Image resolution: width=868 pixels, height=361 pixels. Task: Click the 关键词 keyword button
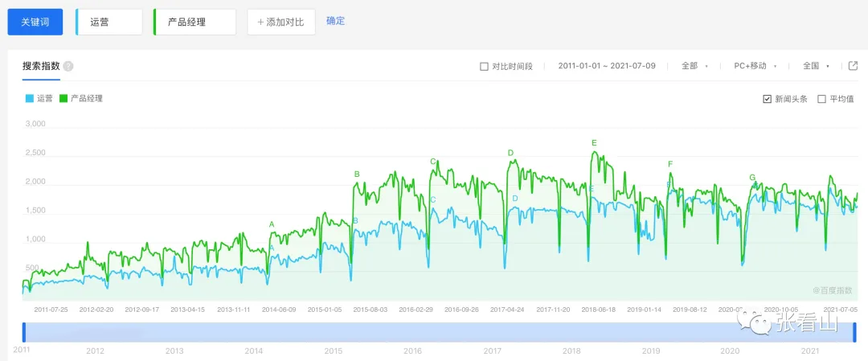click(35, 23)
